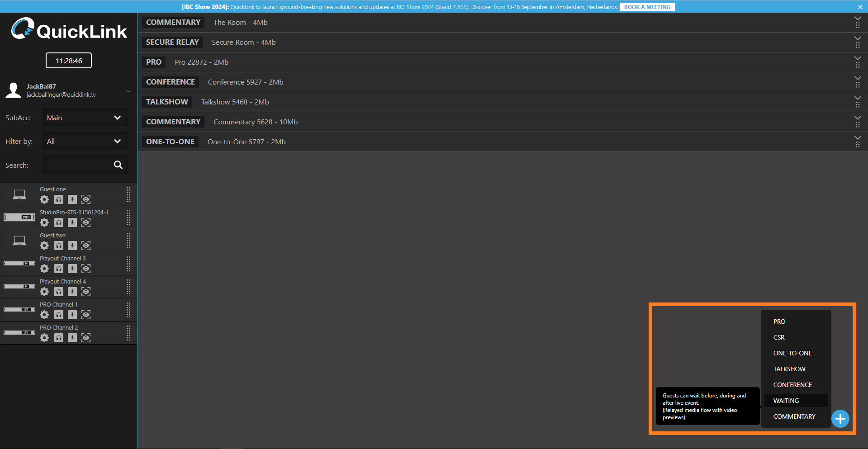Image resolution: width=868 pixels, height=449 pixels.
Task: Choose TALKSHOW in the room type menu
Action: tap(789, 369)
